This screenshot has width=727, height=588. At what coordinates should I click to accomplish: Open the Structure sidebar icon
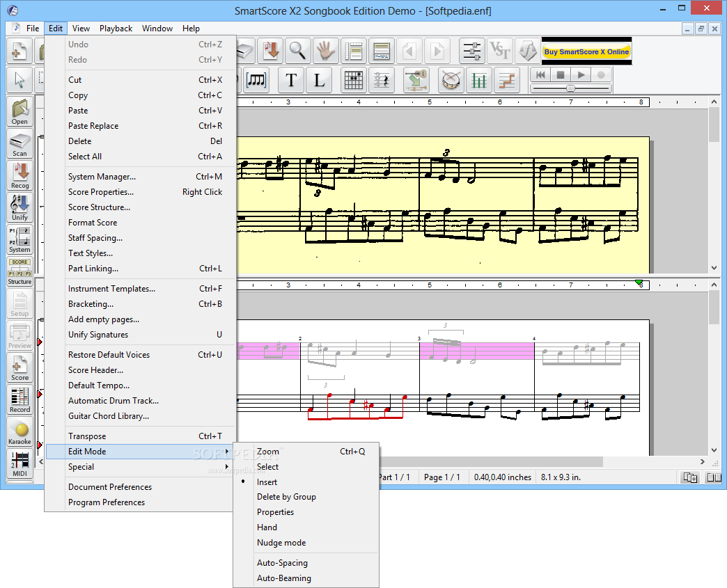(x=20, y=271)
